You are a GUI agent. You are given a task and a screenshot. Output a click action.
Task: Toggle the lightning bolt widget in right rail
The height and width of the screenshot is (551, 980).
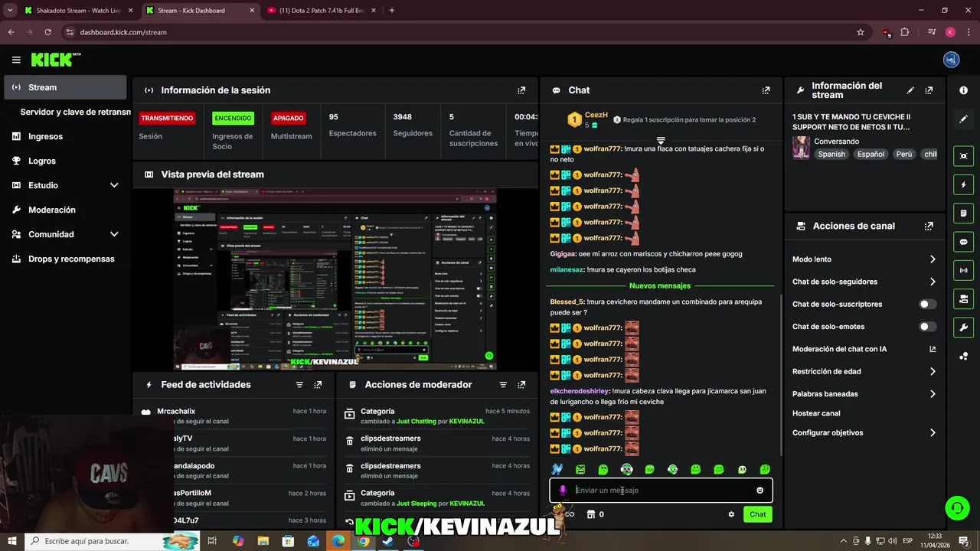click(963, 184)
